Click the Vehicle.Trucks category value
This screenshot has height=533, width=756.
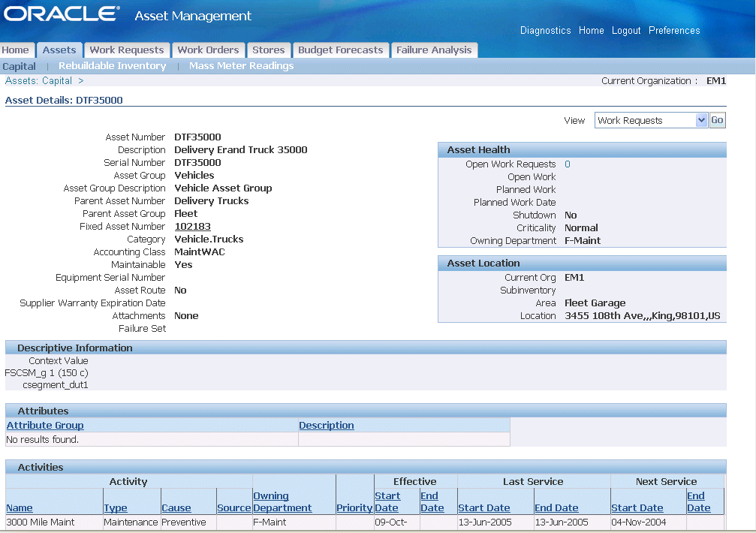[209, 239]
